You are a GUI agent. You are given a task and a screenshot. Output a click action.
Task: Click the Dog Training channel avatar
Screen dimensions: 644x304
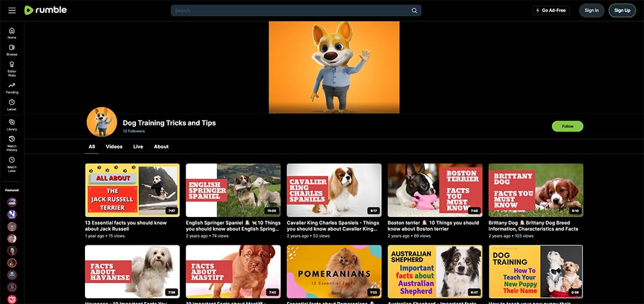(x=102, y=122)
